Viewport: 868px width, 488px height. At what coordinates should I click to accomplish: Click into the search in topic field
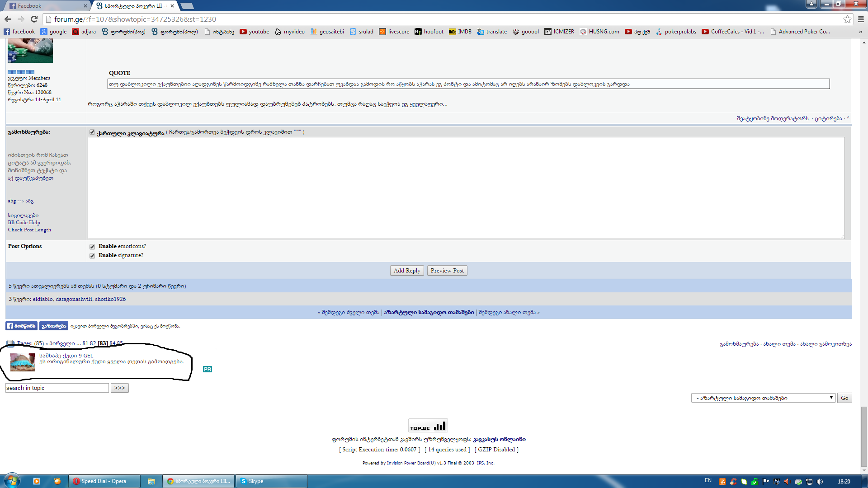[x=57, y=388]
